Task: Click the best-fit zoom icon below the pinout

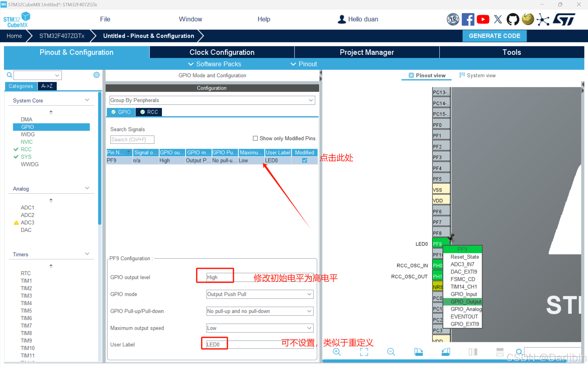Action: point(364,352)
